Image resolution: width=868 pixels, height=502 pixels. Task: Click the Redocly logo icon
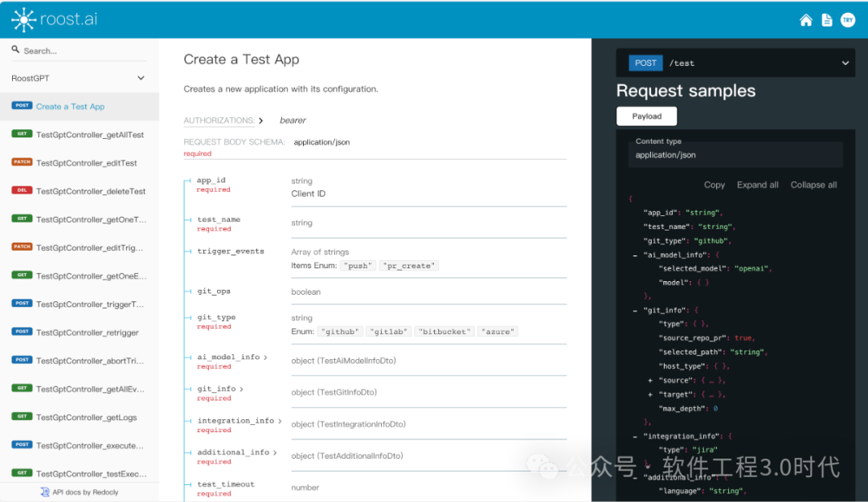[x=45, y=492]
